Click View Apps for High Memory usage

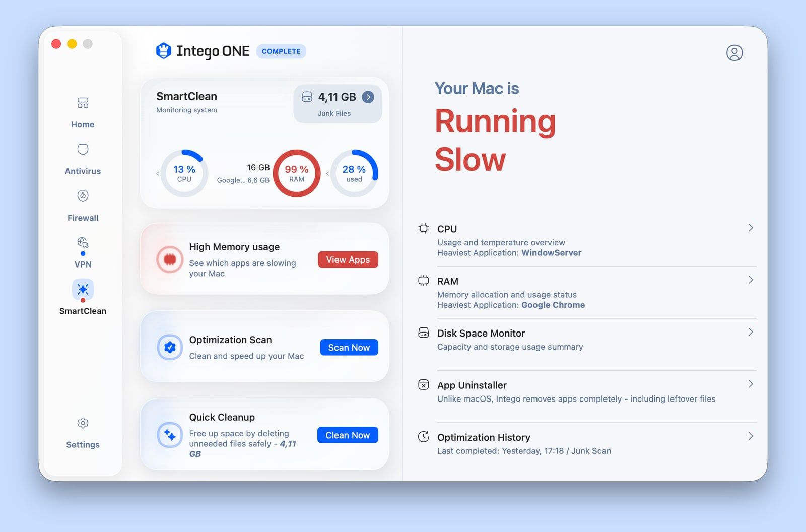348,259
